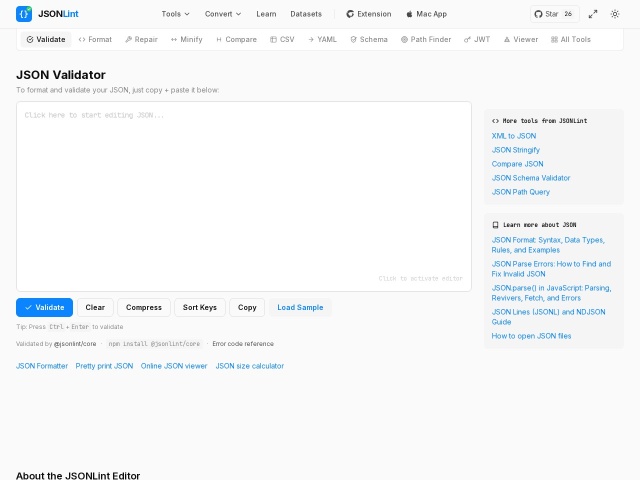The height and width of the screenshot is (480, 640).
Task: Click the @jsonlint/core link
Action: point(75,344)
